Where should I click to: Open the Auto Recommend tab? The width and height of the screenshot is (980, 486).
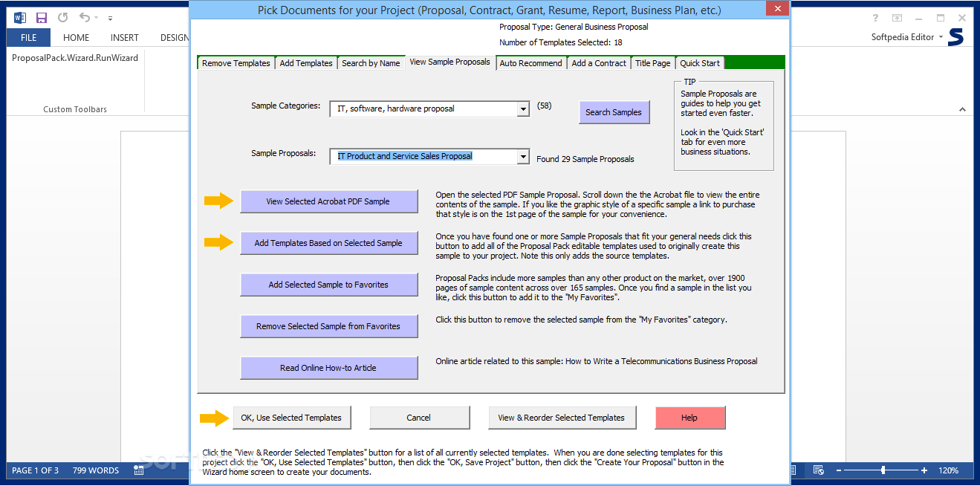point(530,63)
